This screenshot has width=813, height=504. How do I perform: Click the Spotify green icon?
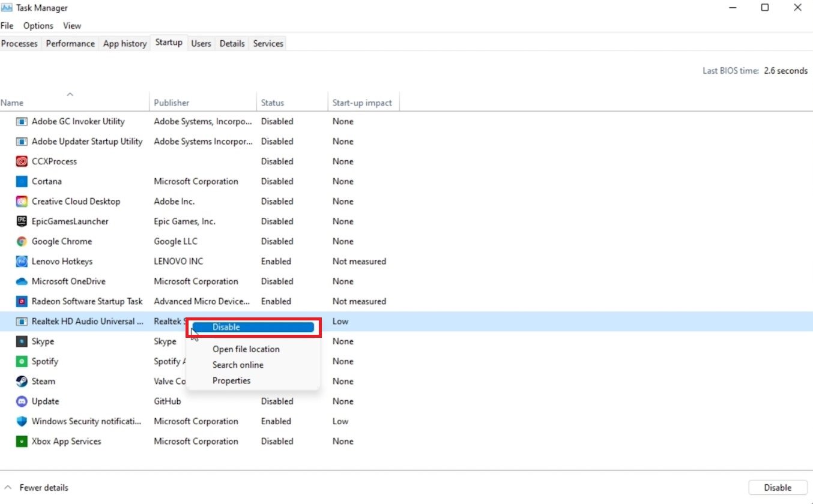click(22, 361)
